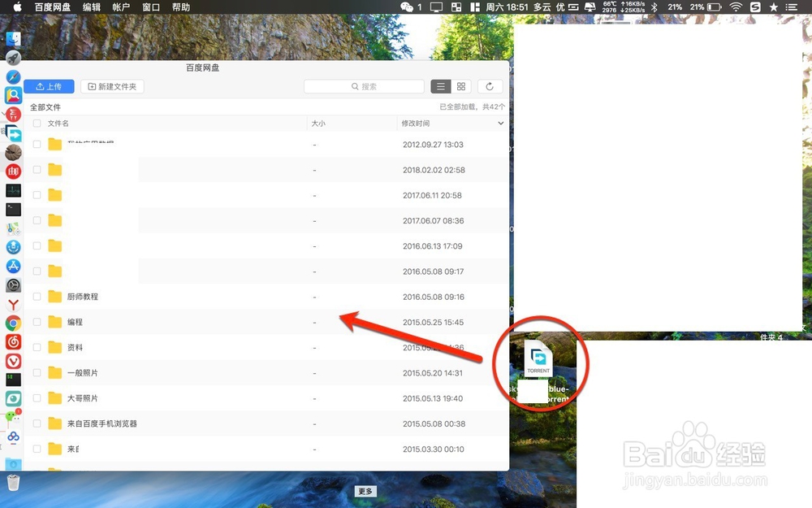Image resolution: width=812 pixels, height=508 pixels.
Task: Open Wi-Fi status in menu bar
Action: [736, 7]
